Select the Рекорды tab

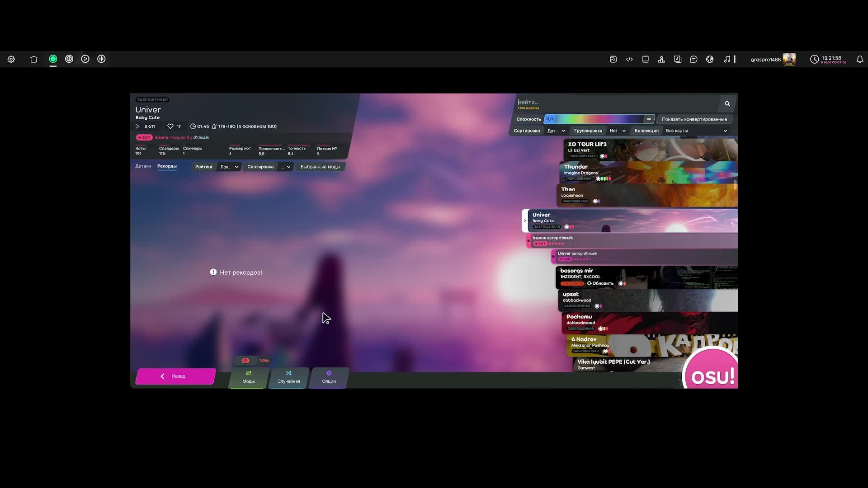pyautogui.click(x=167, y=166)
